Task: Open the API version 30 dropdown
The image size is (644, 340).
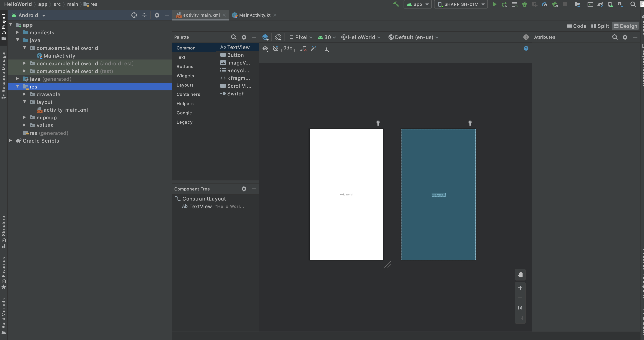Action: click(327, 37)
